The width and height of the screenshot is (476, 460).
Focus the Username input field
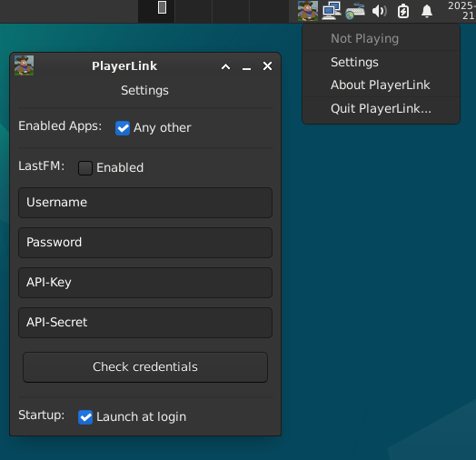pyautogui.click(x=145, y=203)
